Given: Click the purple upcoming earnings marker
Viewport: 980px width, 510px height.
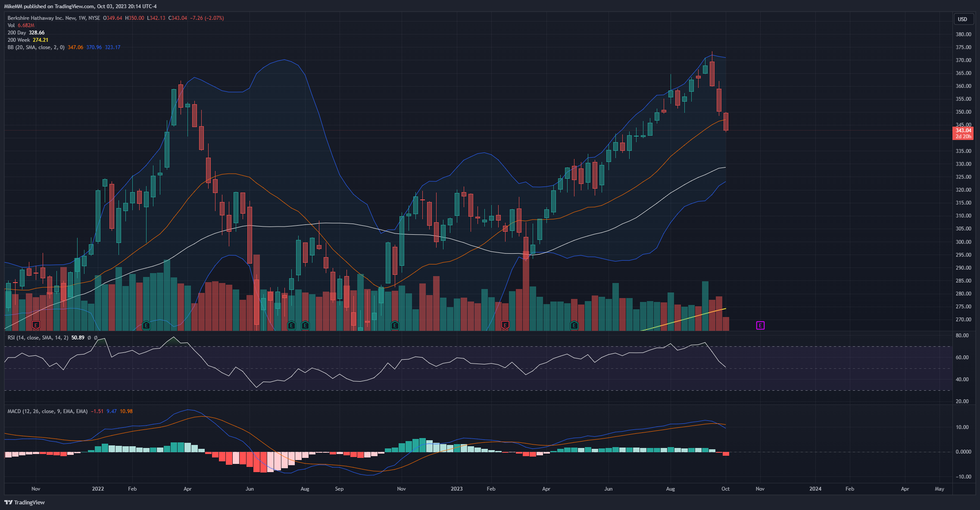Looking at the screenshot, I should pos(760,325).
